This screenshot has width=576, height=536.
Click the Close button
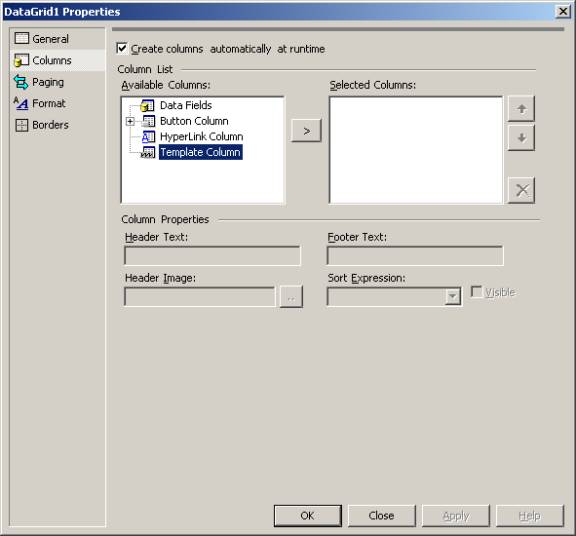click(381, 515)
